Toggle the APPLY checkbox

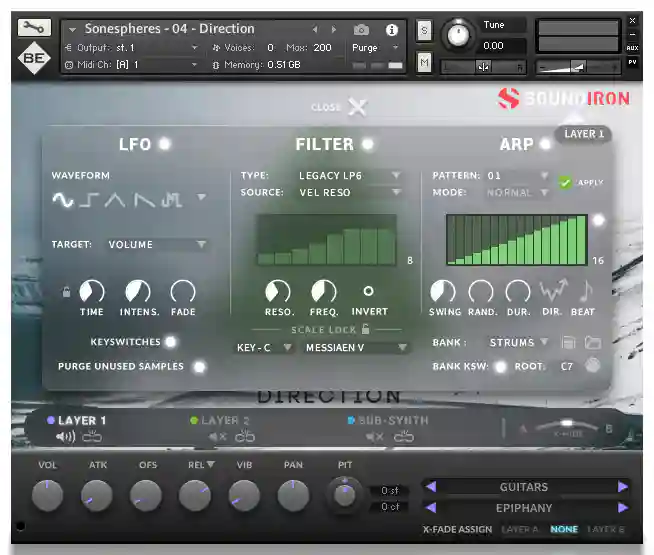tap(565, 182)
